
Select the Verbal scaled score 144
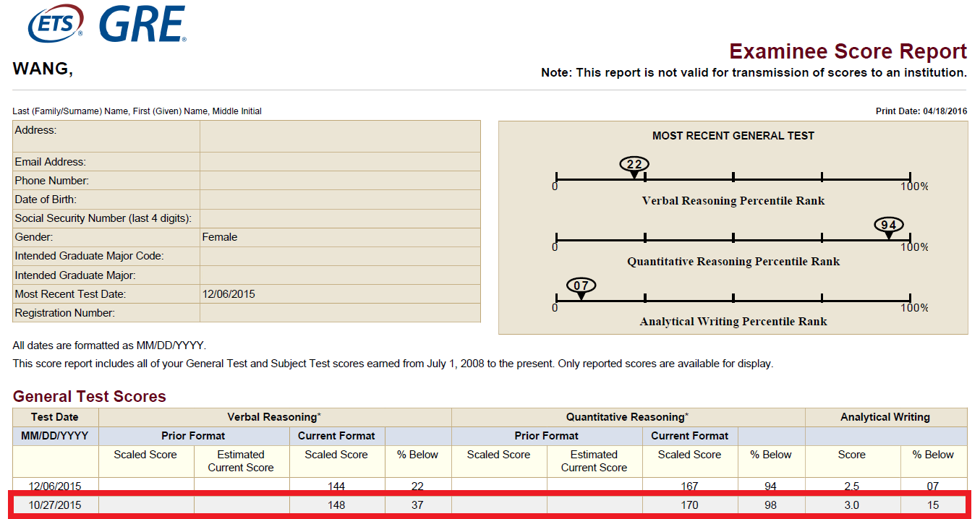pos(336,486)
